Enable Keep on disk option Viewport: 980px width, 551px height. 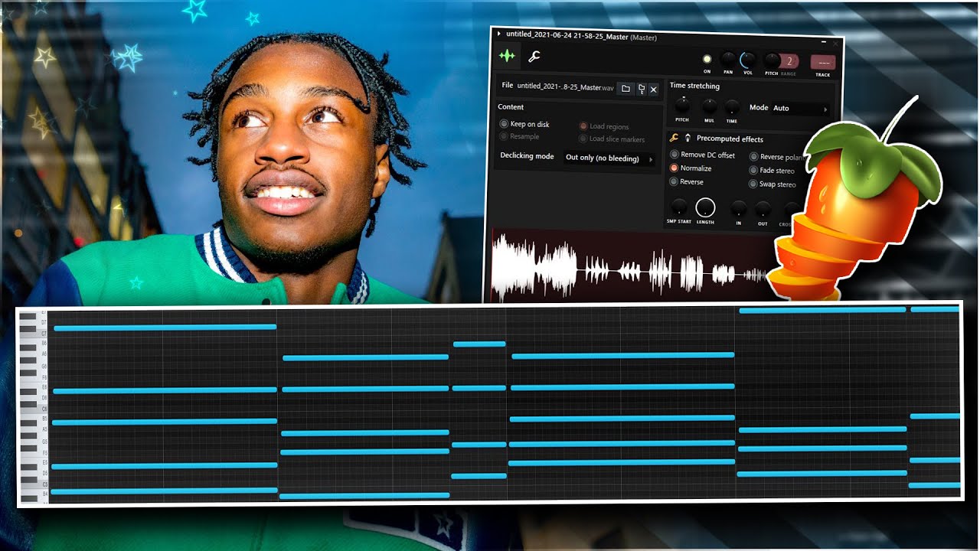pyautogui.click(x=524, y=124)
